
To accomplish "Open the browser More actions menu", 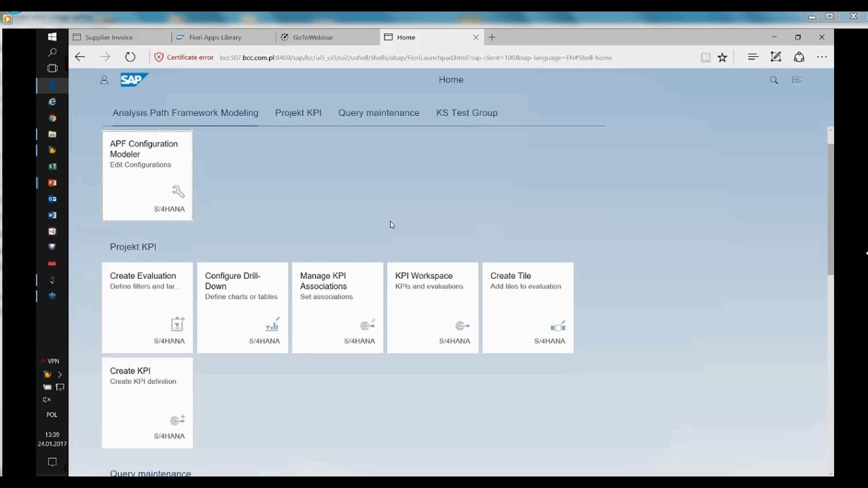I will [822, 57].
